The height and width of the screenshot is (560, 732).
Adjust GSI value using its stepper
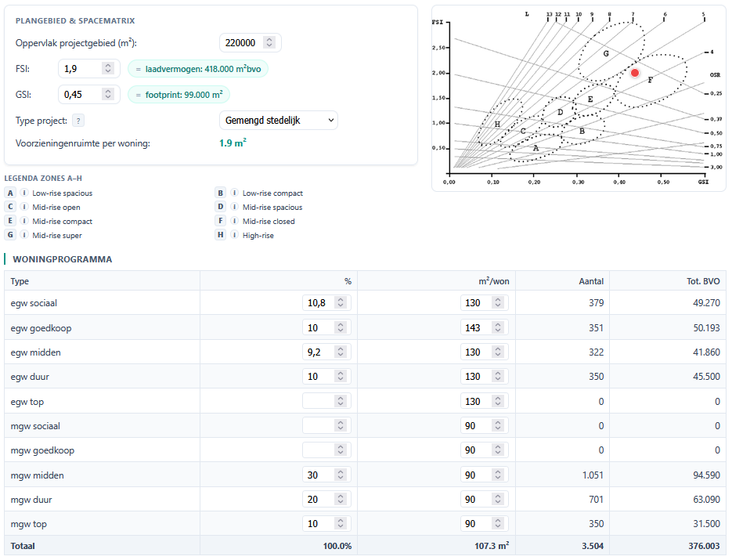[x=107, y=95]
